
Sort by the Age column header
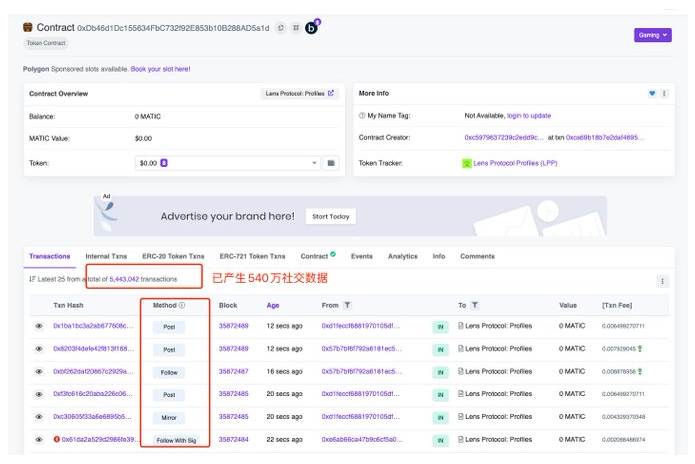click(273, 305)
